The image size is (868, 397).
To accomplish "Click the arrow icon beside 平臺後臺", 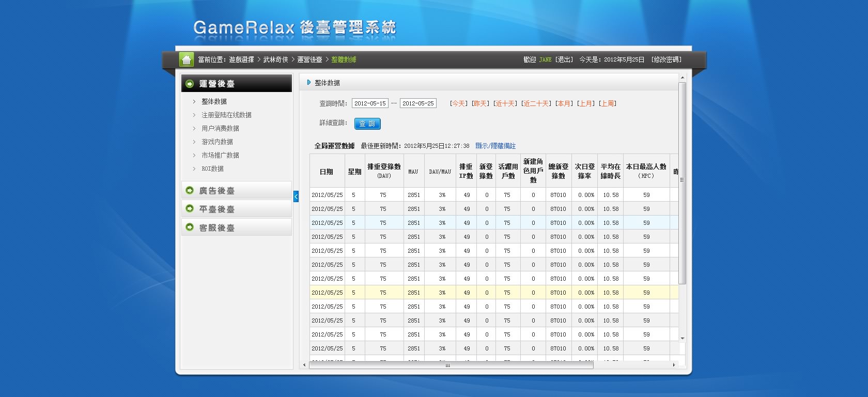I will 190,209.
